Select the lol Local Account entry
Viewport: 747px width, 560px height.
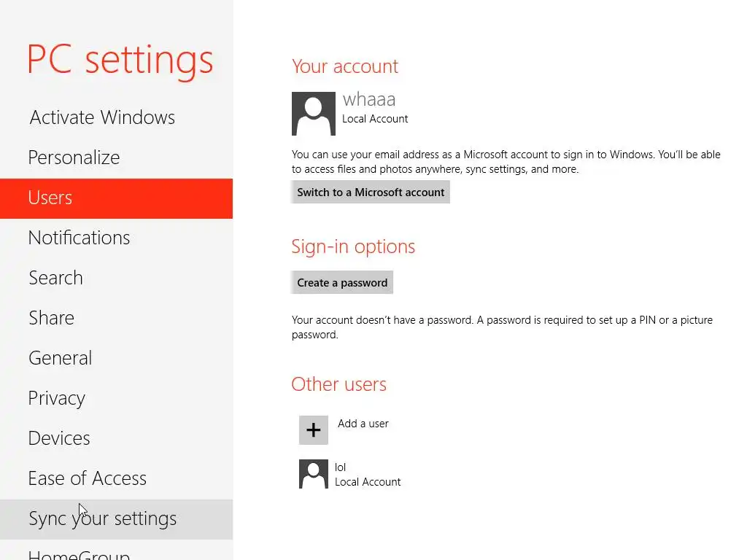coord(368,475)
